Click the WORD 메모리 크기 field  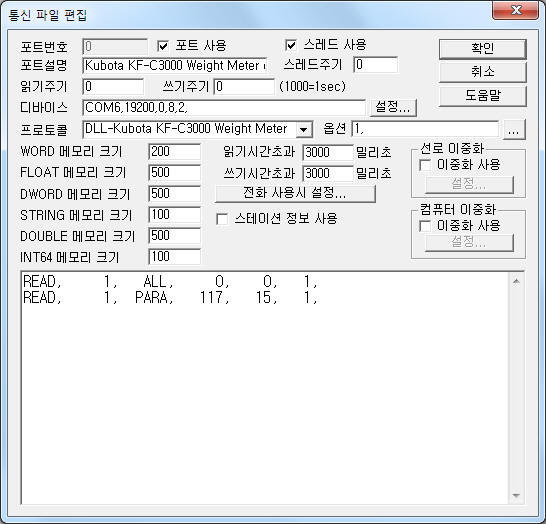[174, 152]
